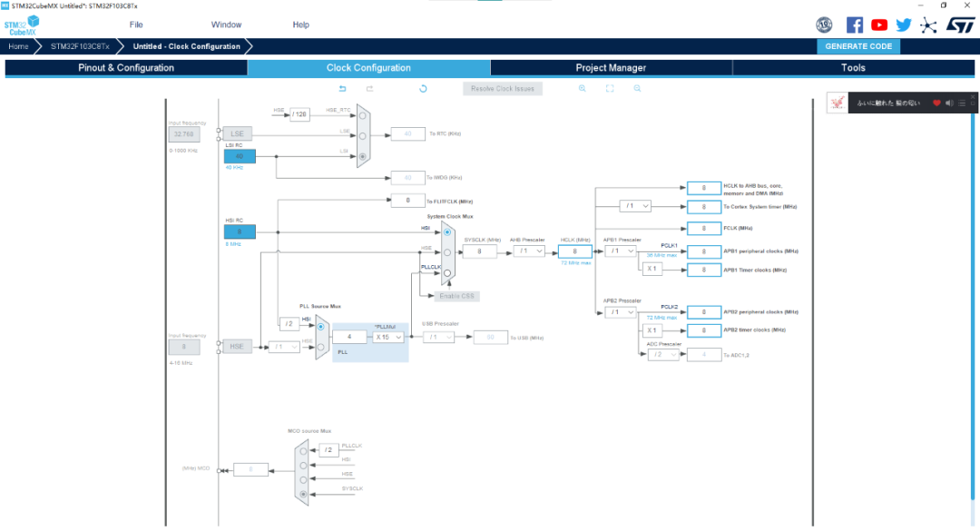Switch to Pinout & Configuration tab
The image size is (980, 531).
tap(126, 67)
